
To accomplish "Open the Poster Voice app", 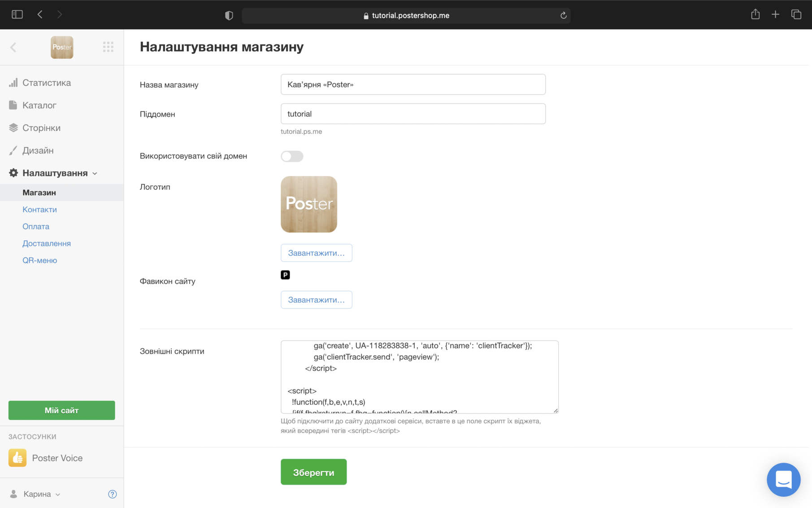I will point(57,458).
